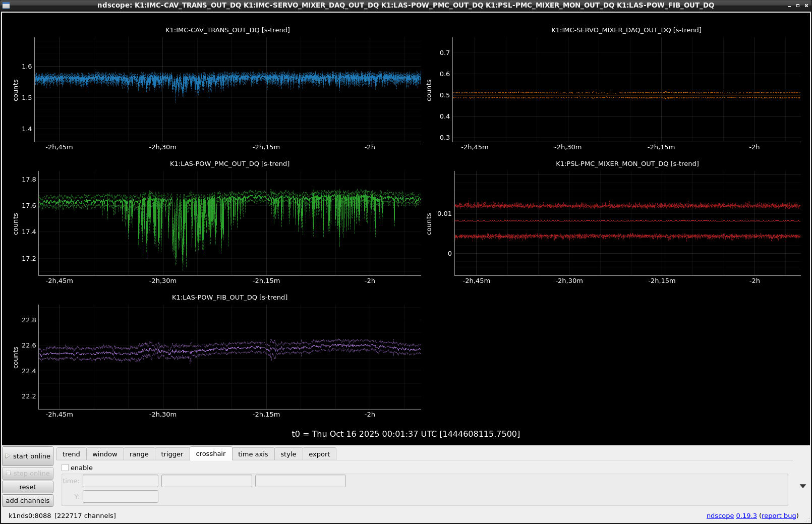Click the K1:IMC-CAV_TRANS_OUT_DQ plot title
Image resolution: width=812 pixels, height=524 pixels.
[x=227, y=30]
